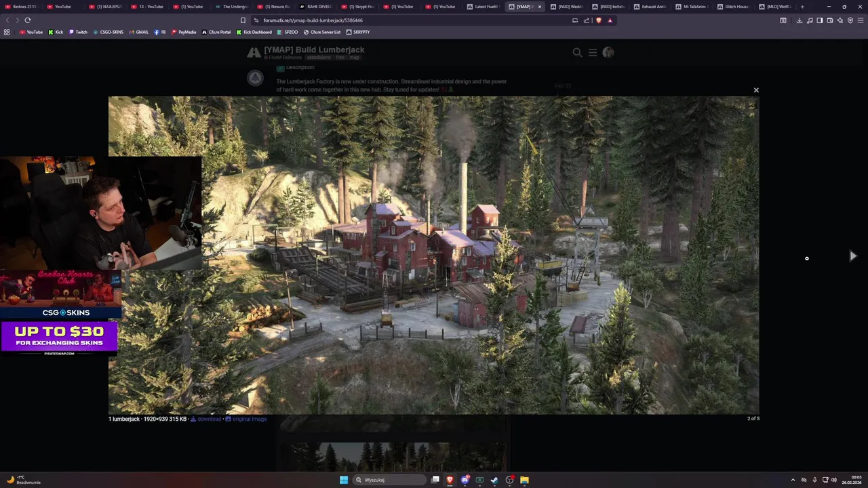This screenshot has width=868, height=488.
Task: Open Steam from the taskbar
Action: pos(494,480)
